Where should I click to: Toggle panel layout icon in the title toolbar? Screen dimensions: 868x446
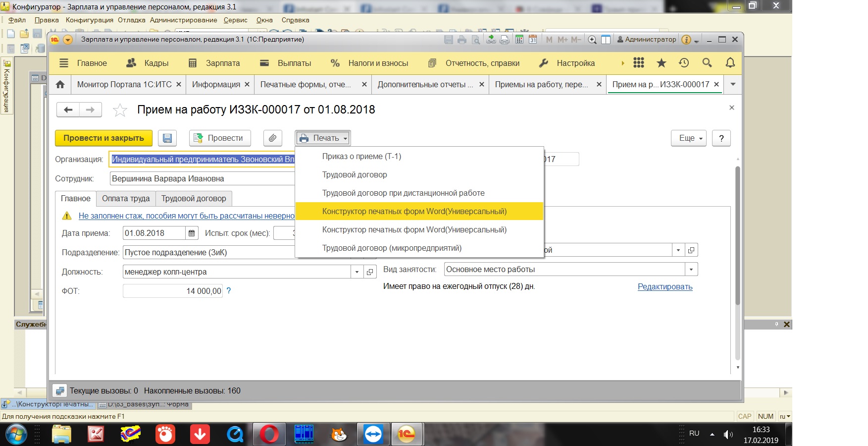(606, 40)
